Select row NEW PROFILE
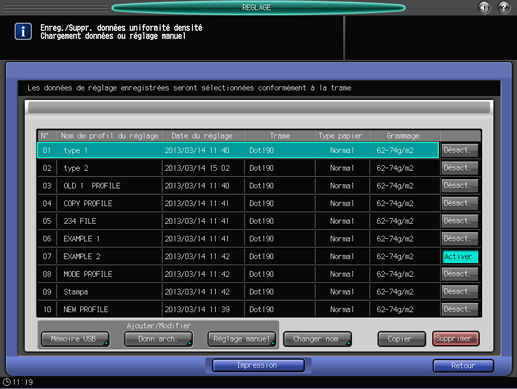This screenshot has width=517, height=389. tap(238, 309)
